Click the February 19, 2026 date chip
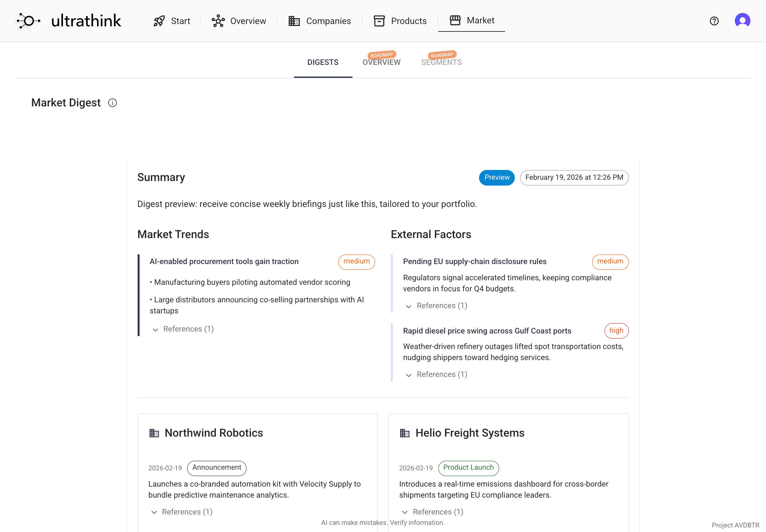 [x=574, y=177]
